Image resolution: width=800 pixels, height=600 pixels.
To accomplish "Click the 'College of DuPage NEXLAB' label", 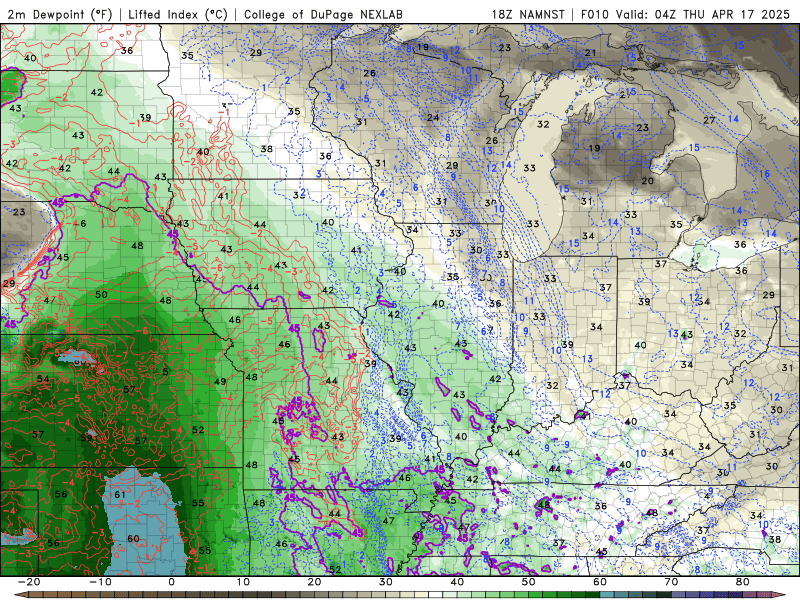I will (323, 14).
